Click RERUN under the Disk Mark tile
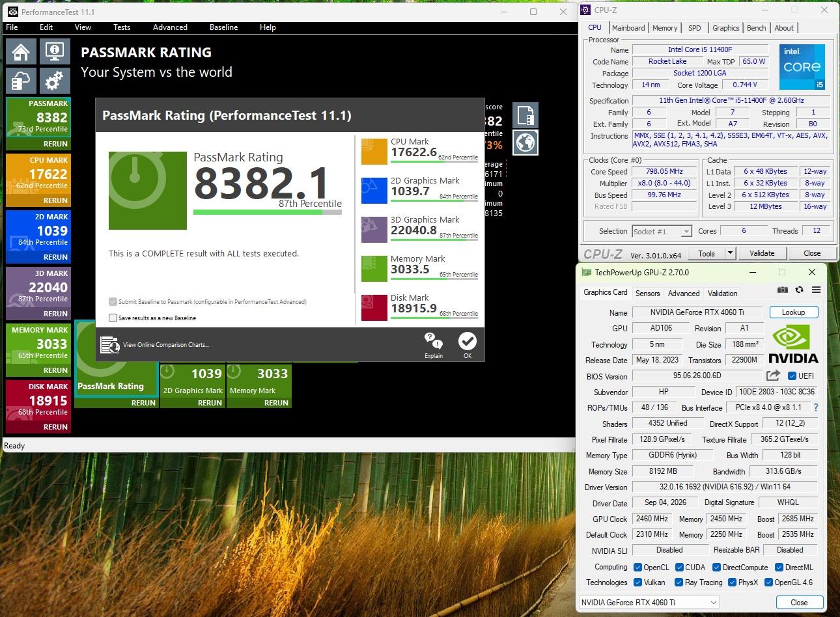Viewport: 840px width, 617px height. coord(55,427)
